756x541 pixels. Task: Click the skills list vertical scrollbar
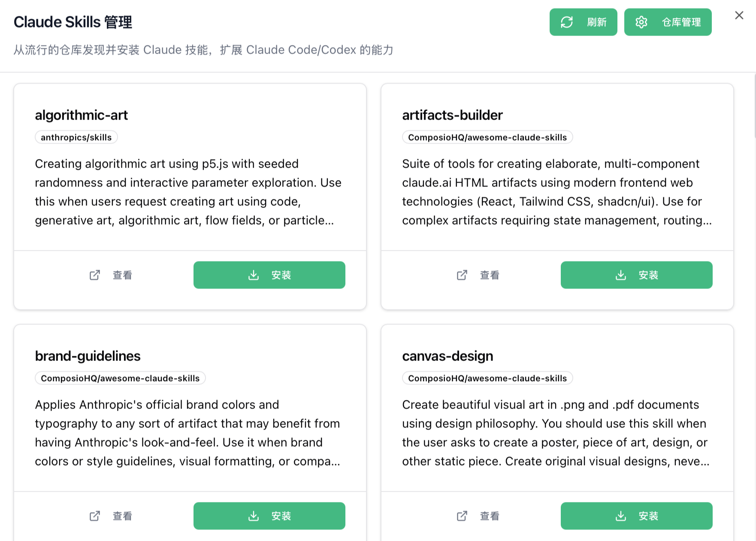click(x=754, y=106)
